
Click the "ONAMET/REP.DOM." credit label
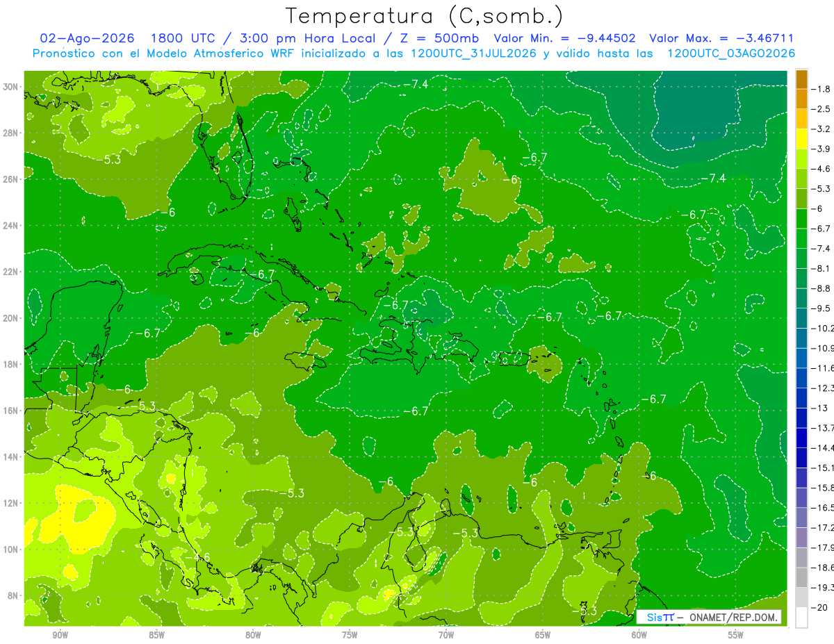pyautogui.click(x=733, y=617)
